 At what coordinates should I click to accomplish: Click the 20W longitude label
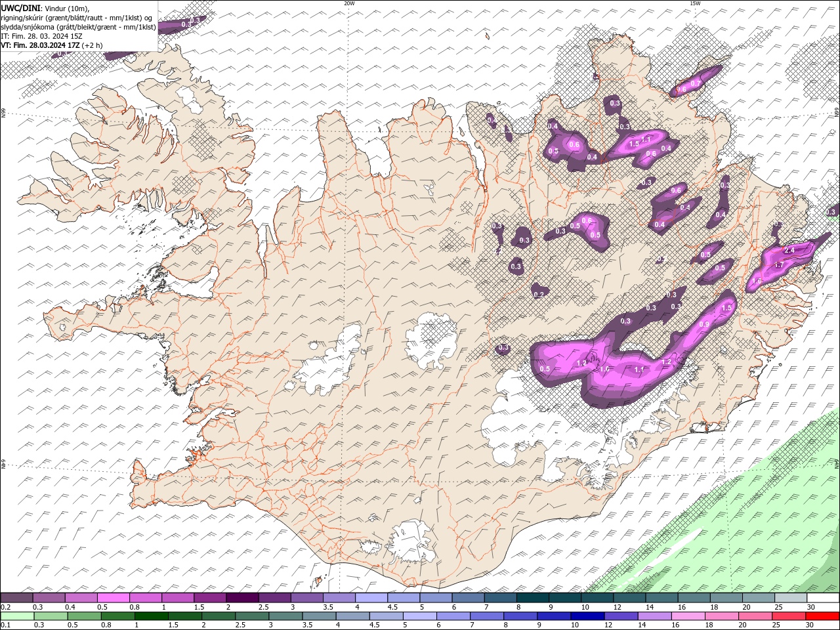click(x=349, y=3)
